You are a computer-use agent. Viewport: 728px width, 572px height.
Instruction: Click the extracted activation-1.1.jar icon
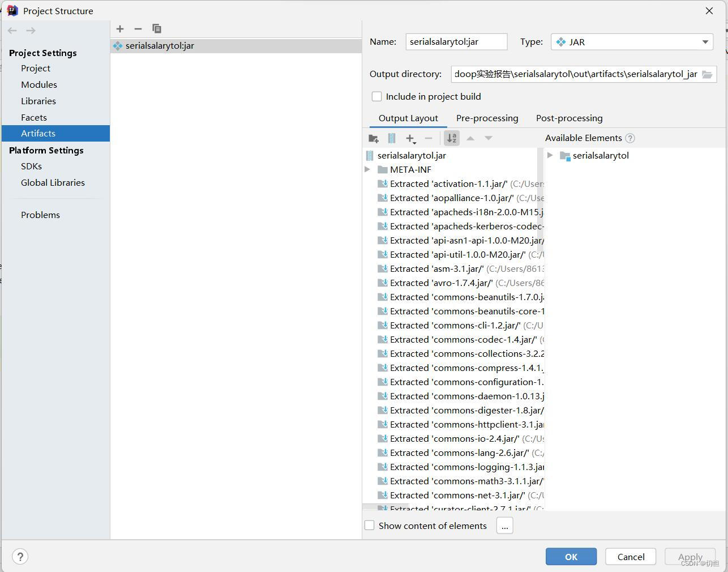383,184
